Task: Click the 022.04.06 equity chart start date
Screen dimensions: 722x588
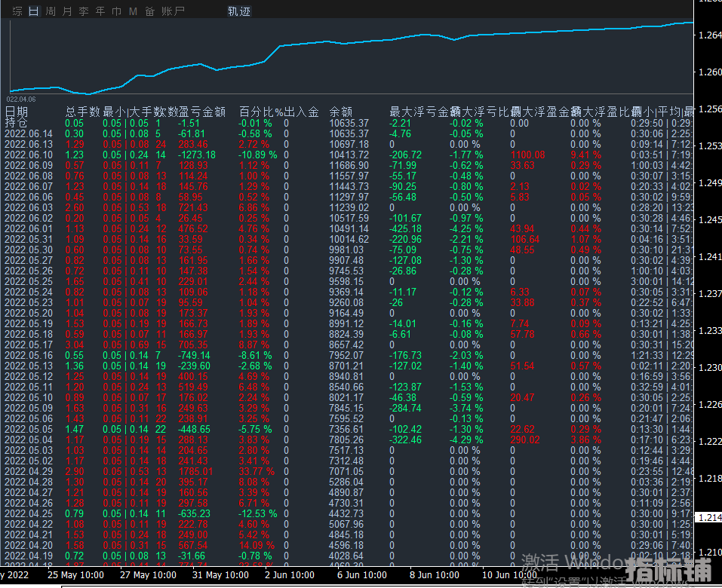Action: click(x=21, y=100)
